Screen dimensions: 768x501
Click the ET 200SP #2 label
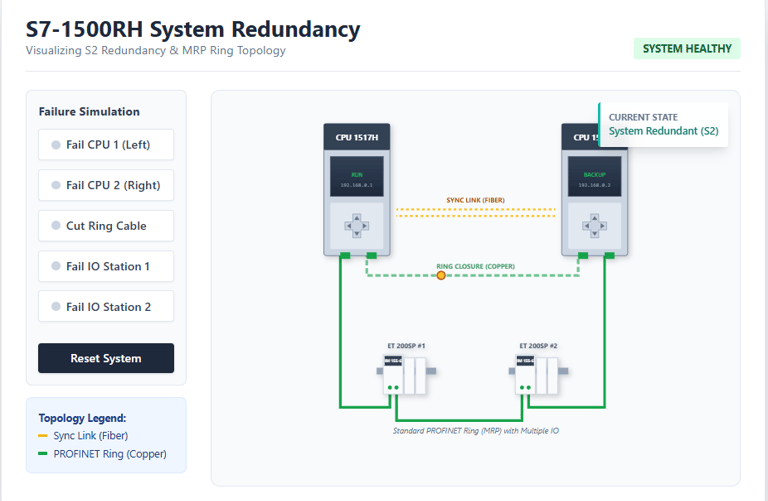(538, 346)
